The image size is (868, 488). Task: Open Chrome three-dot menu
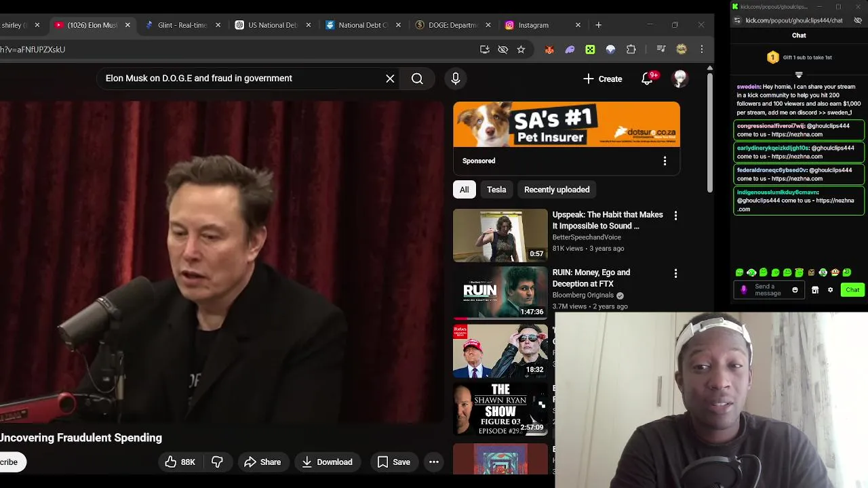(702, 49)
